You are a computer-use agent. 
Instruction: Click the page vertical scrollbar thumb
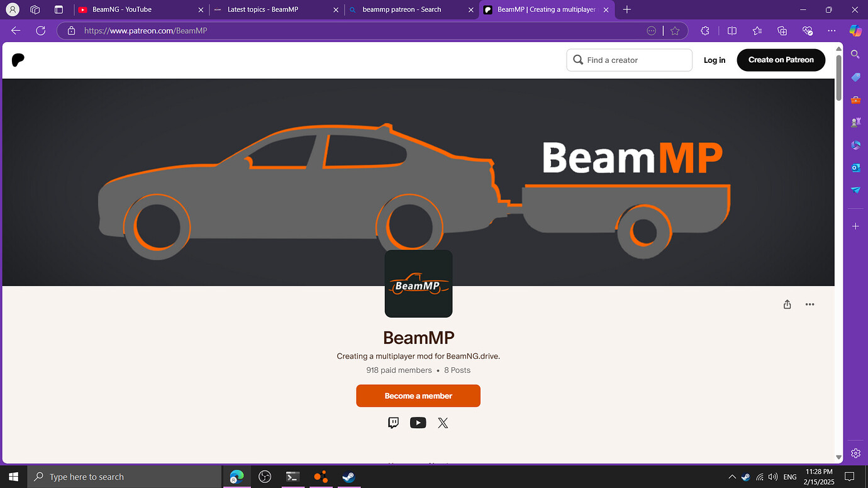pyautogui.click(x=839, y=77)
